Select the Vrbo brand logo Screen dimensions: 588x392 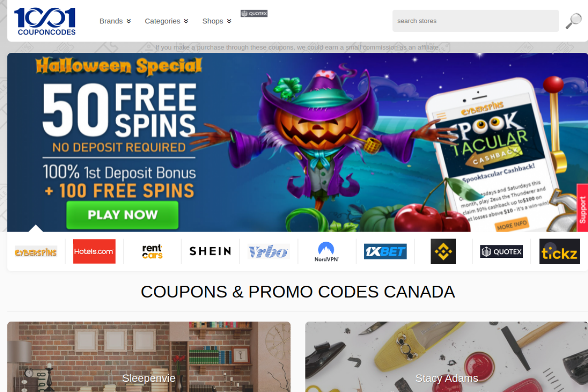click(x=269, y=251)
